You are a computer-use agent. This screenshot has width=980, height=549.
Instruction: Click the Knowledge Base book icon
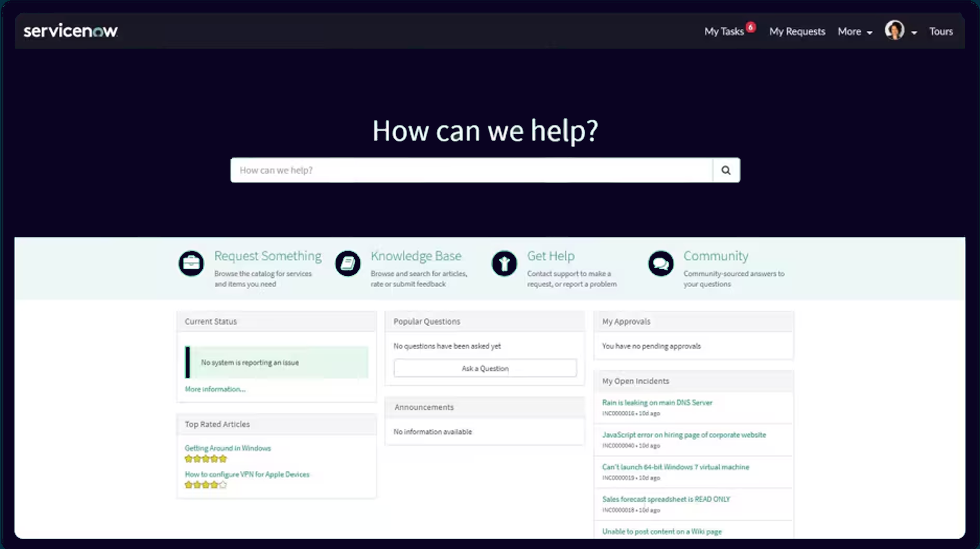[348, 263]
